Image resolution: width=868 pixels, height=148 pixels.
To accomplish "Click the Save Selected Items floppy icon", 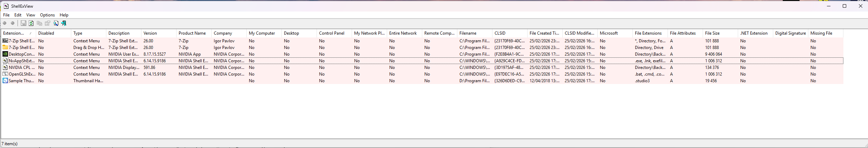I will click(23, 23).
